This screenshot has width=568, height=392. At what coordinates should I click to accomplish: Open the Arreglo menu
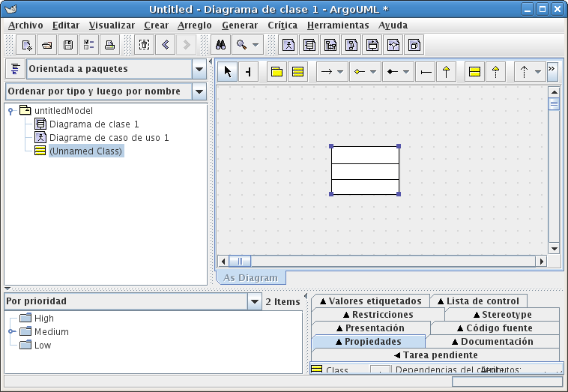pyautogui.click(x=195, y=25)
